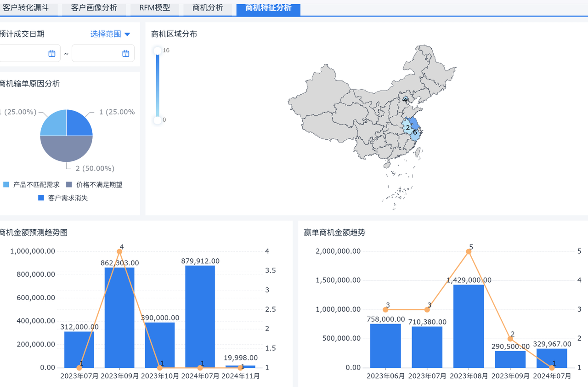
Task: Click the 312,000.00 bar in forecast chart
Action: coord(79,350)
